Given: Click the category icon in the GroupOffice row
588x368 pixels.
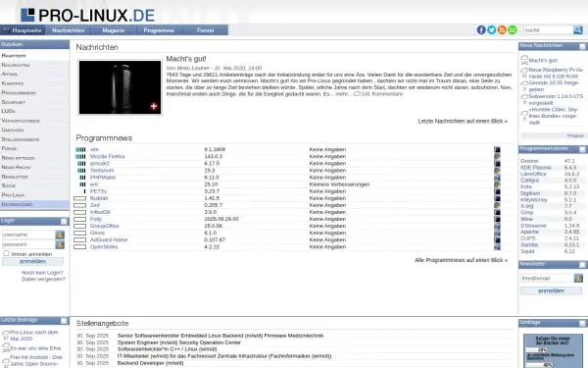Looking at the screenshot, I should pos(497,226).
